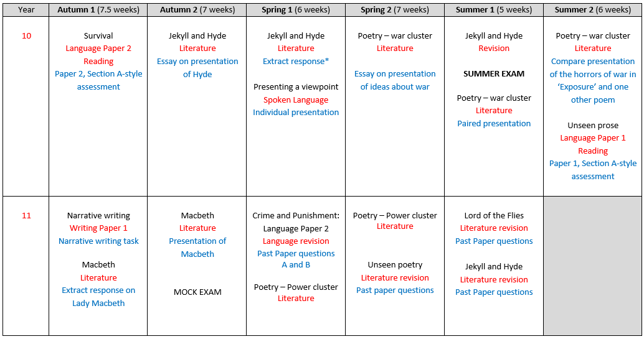Click the 'Unseen poetry' heading
Image resolution: width=644 pixels, height=339 pixels.
click(395, 265)
